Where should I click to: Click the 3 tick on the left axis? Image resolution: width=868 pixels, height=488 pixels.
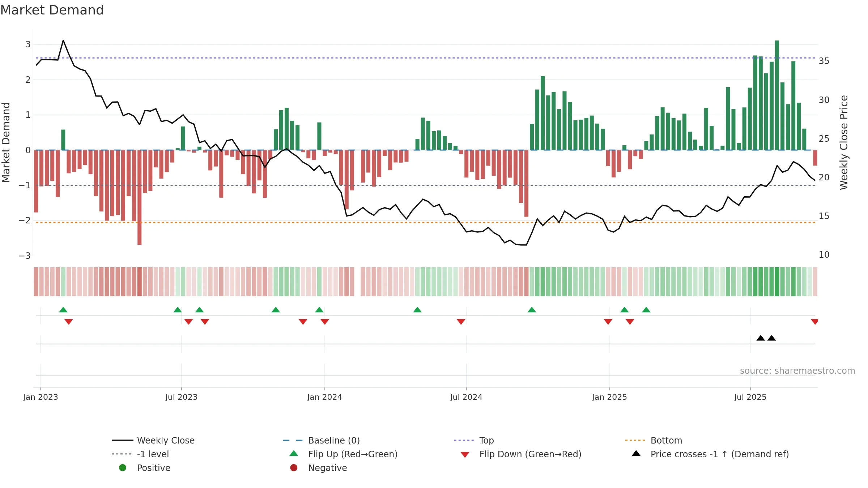28,44
